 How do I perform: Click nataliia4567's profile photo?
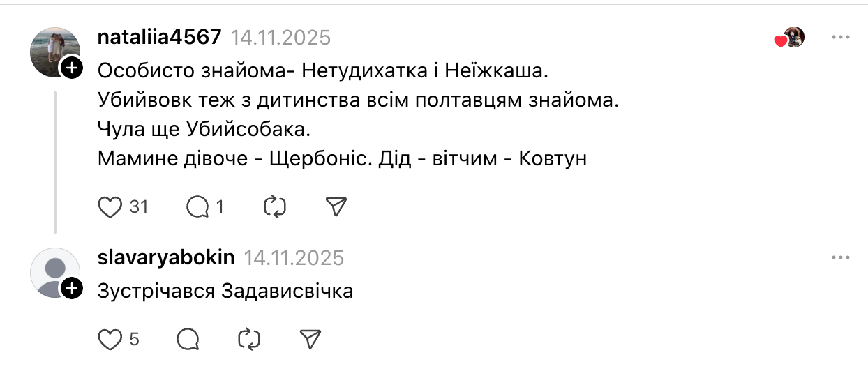[54, 50]
